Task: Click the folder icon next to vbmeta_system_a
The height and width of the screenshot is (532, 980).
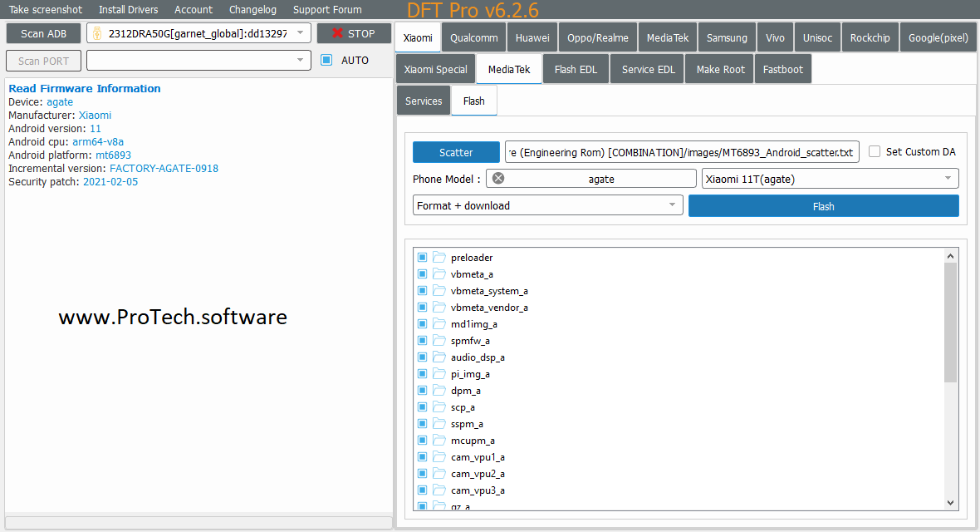Action: [x=439, y=290]
